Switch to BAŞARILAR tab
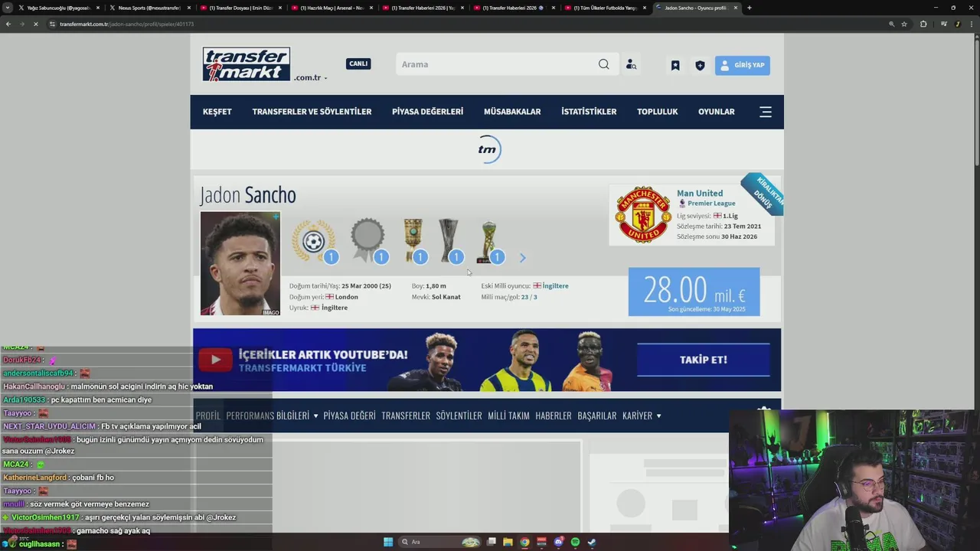This screenshot has height=551, width=980. pyautogui.click(x=597, y=416)
